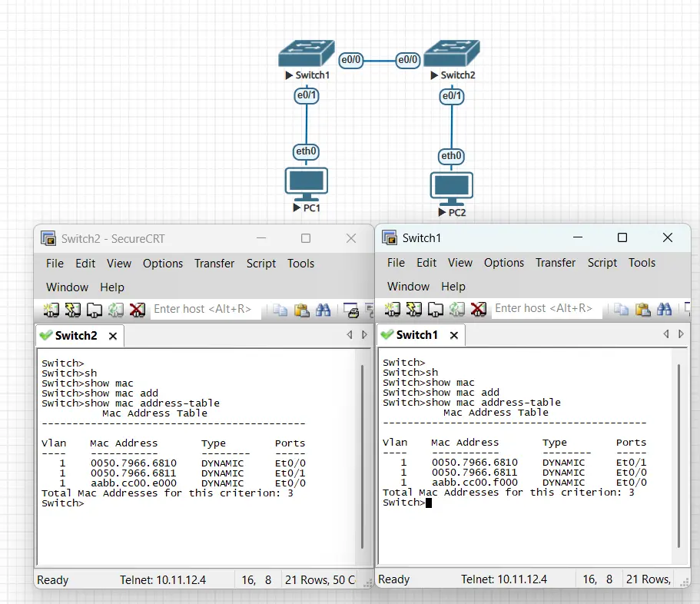Click the Switch2 device icon in topology
Viewport: 700px width, 604px height.
click(x=451, y=54)
